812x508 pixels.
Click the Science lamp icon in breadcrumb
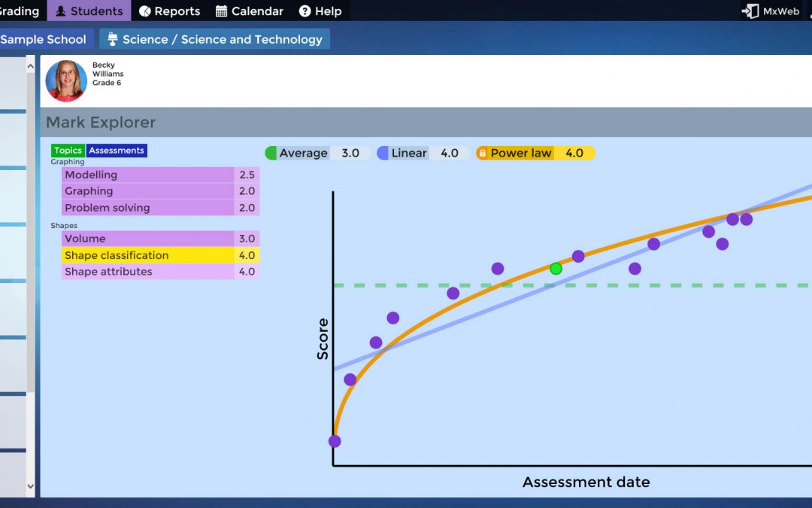point(113,39)
